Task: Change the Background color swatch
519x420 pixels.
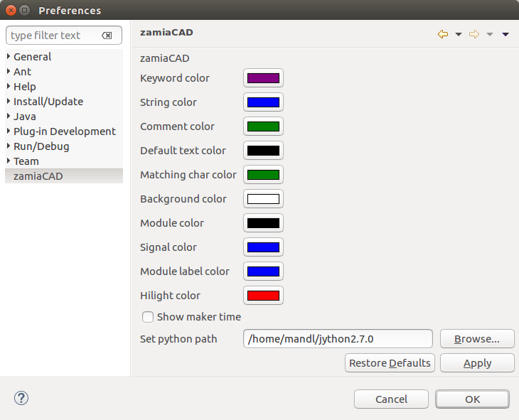Action: 264,199
